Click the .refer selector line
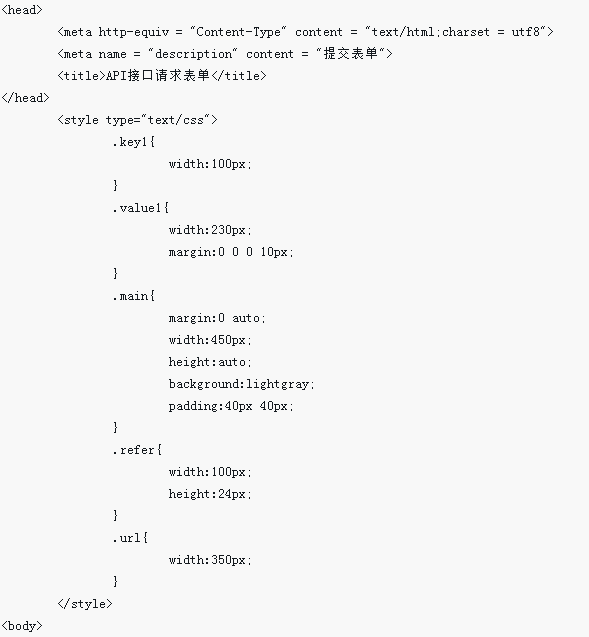 (x=137, y=450)
